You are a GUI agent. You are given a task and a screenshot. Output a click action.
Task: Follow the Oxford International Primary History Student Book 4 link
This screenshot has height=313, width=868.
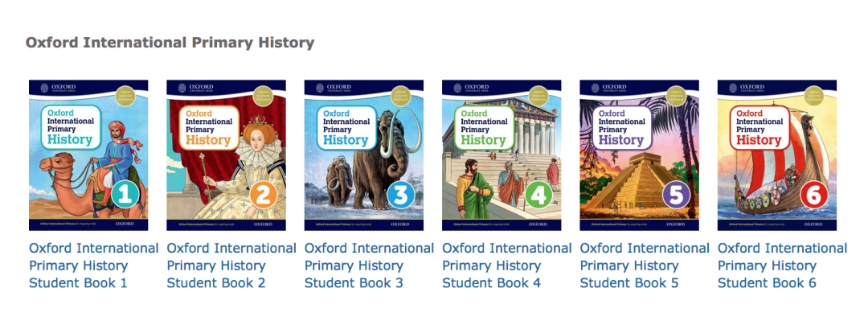507,266
